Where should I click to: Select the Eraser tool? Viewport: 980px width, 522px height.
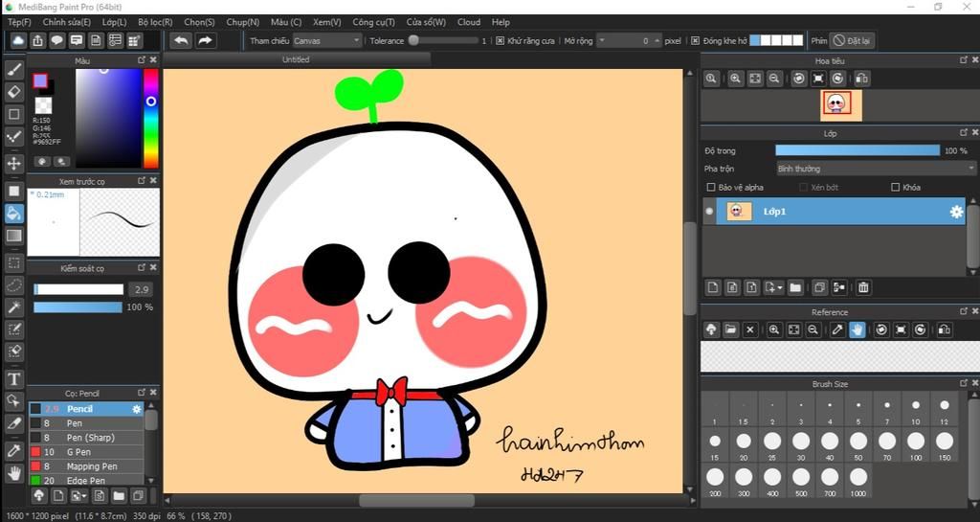14,92
